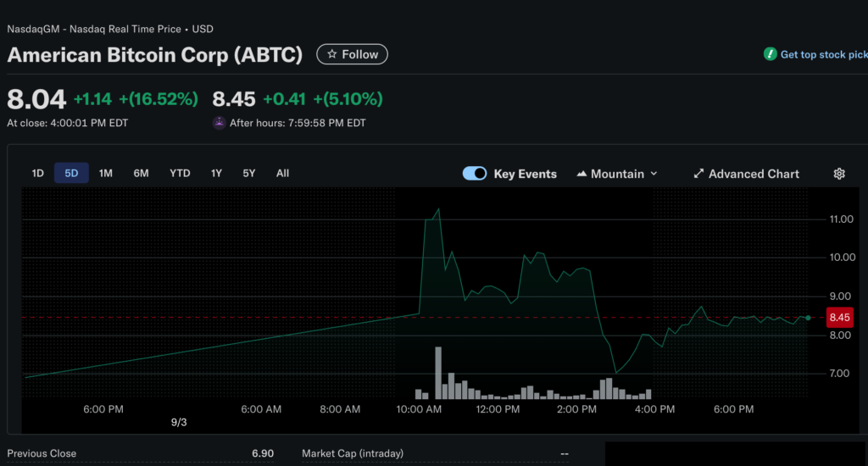Choose the YTD time range
Image resolution: width=868 pixels, height=466 pixels.
click(x=180, y=174)
